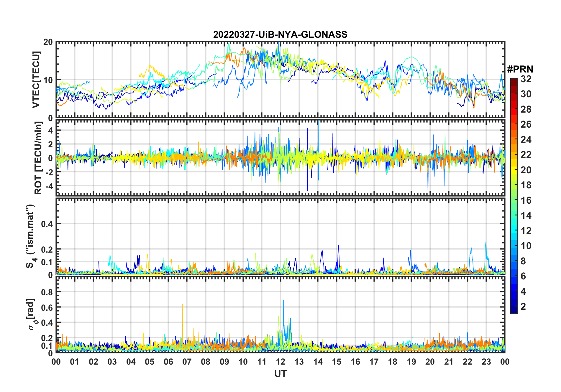This screenshot has height=392, width=561.
Task: Click the 20 tick on the VTEC axis
Action: coord(48,42)
